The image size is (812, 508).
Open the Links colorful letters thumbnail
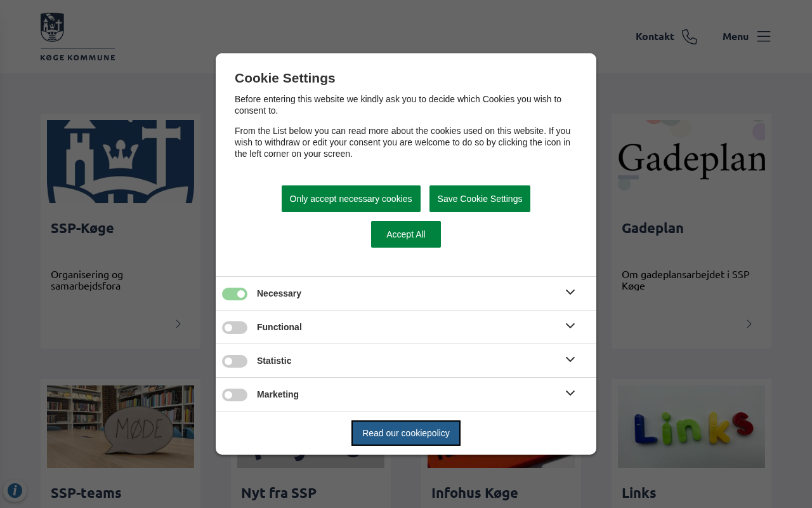pyautogui.click(x=691, y=427)
